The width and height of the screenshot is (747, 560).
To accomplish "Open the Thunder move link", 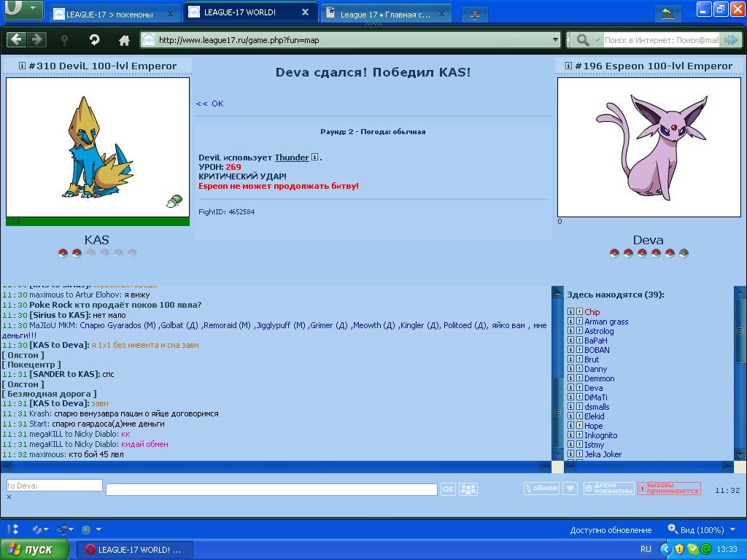I will [x=292, y=157].
